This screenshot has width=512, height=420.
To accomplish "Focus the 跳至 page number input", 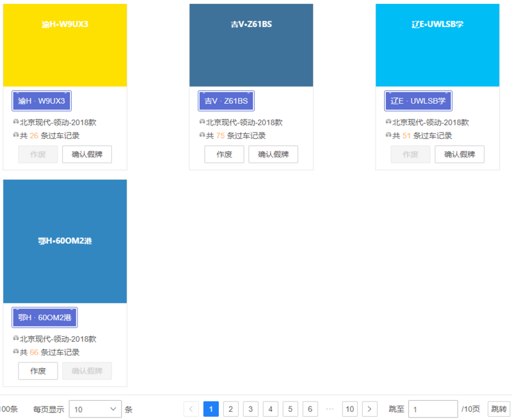I will point(433,409).
